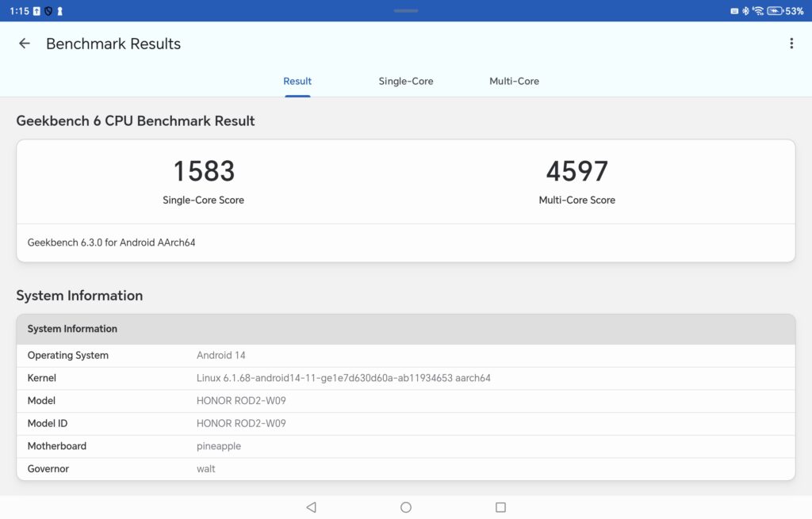Tap the back arrow icon
The width and height of the screenshot is (812, 519).
click(25, 44)
